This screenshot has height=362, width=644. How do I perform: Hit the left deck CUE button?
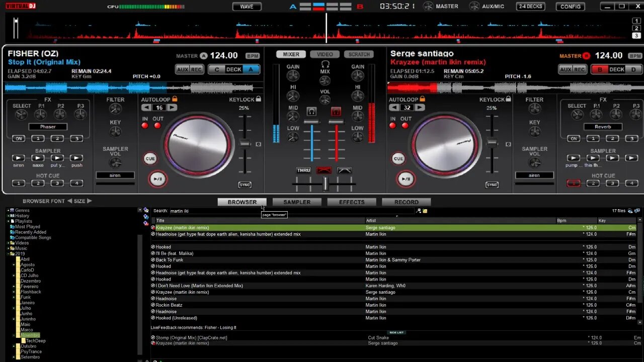(x=150, y=158)
